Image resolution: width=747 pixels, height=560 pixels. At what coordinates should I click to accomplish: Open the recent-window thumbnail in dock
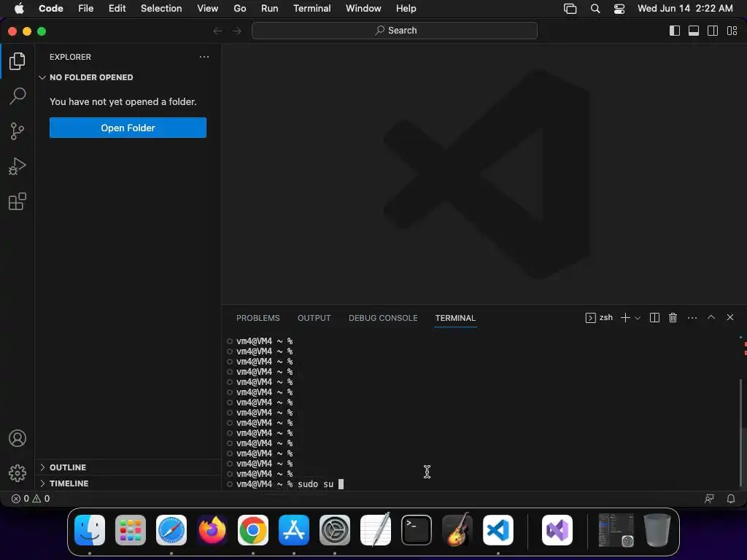point(616,530)
